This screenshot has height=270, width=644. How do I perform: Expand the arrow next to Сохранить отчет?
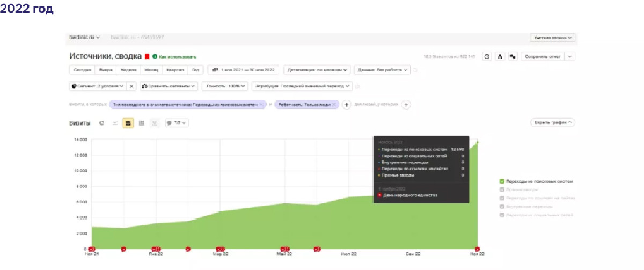click(x=570, y=56)
